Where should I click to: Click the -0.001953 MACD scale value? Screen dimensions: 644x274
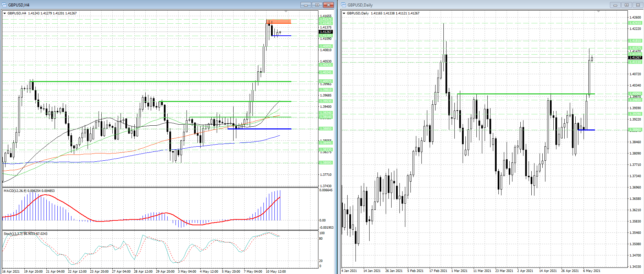(327, 228)
